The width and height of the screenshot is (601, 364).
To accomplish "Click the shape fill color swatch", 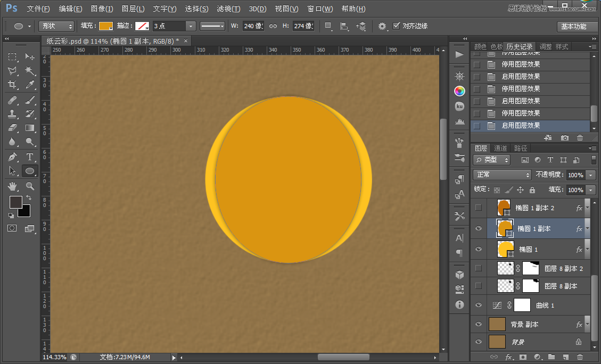I will tap(106, 26).
